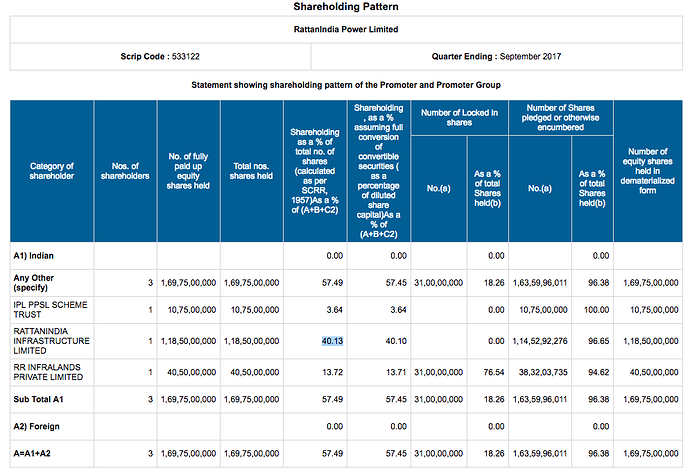Viewport: 690px width, 471px height.
Task: Click 96.65 pledged percentage for RattanIndia Infrastructure
Action: click(598, 341)
